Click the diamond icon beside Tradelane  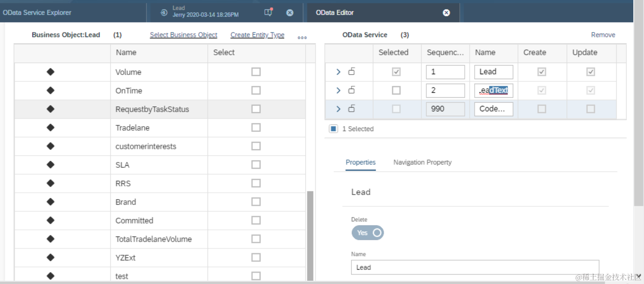point(50,128)
